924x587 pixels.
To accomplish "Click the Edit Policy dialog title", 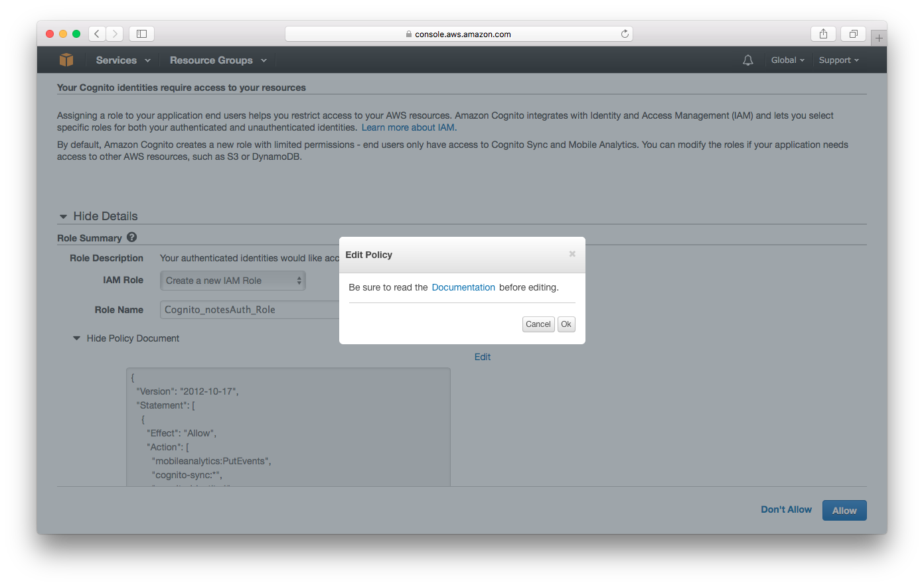I will pyautogui.click(x=368, y=255).
